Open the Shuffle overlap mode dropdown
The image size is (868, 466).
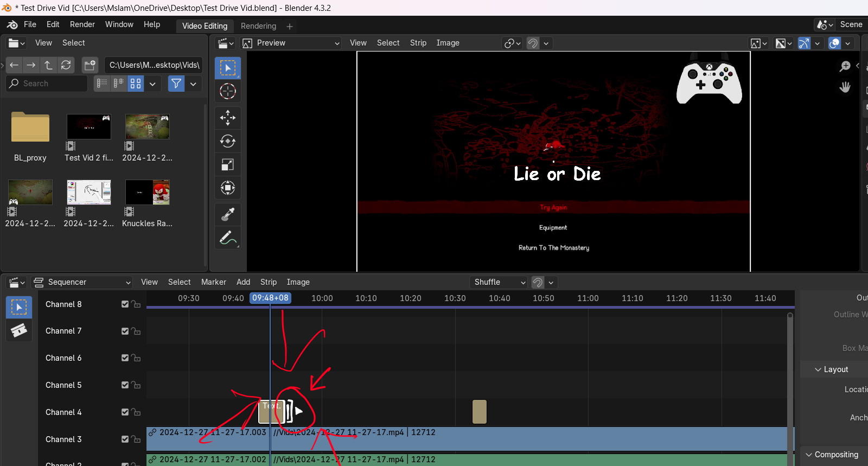(499, 282)
